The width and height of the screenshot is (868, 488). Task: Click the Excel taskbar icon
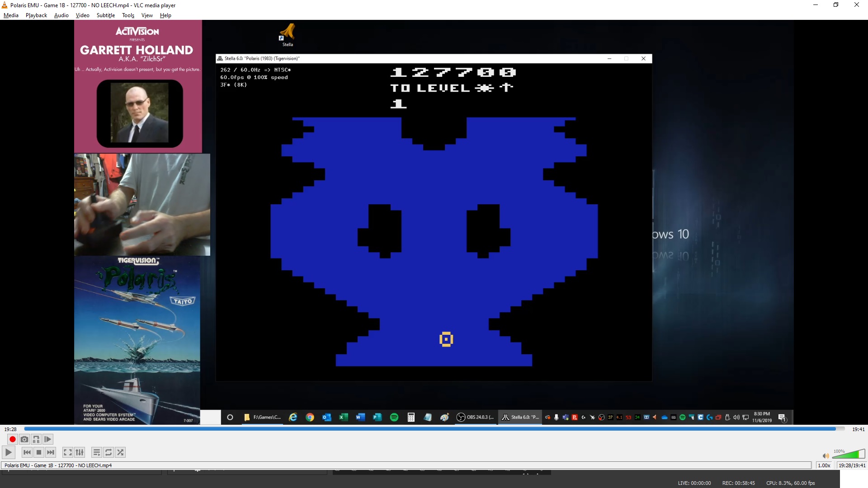(x=344, y=417)
